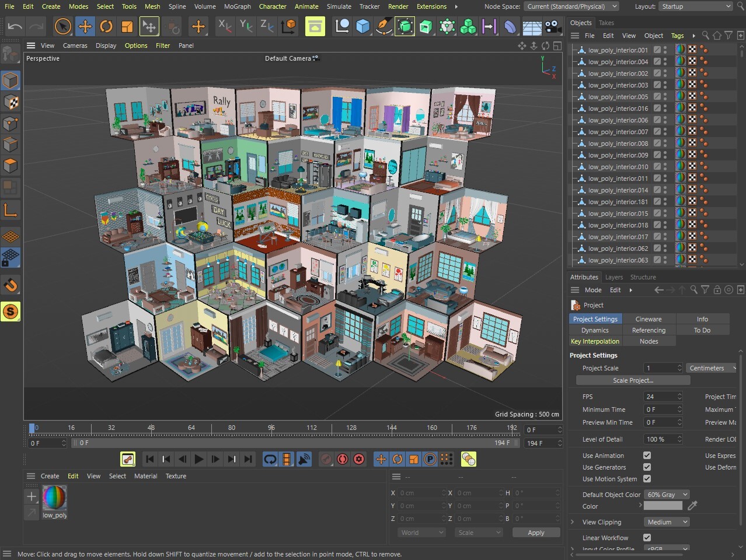Image resolution: width=746 pixels, height=560 pixels.
Task: Select the Live Selection tool
Action: 62,26
